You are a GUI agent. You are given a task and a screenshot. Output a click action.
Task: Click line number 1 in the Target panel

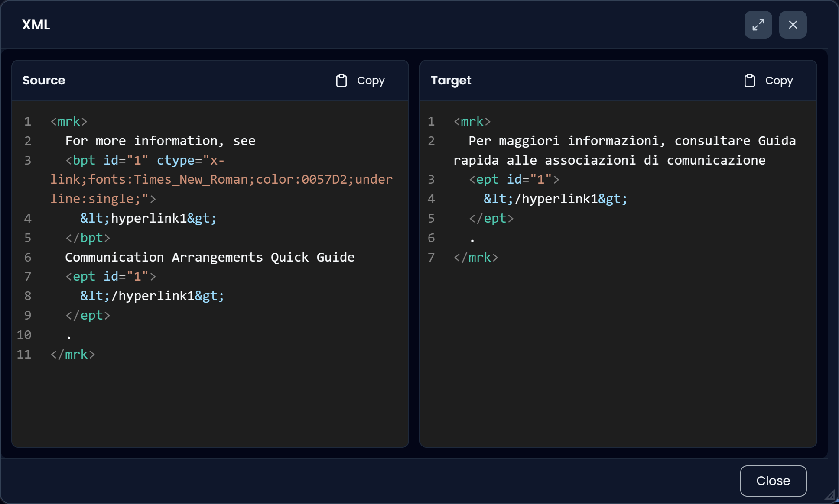pyautogui.click(x=431, y=122)
